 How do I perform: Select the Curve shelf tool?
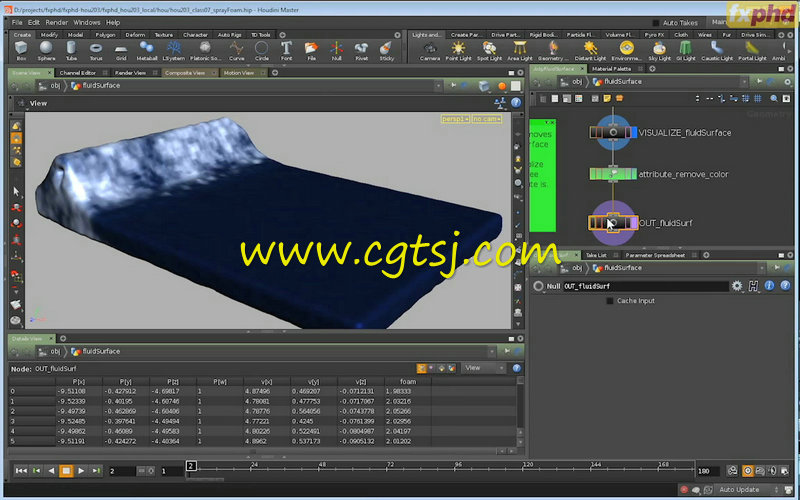(x=236, y=51)
